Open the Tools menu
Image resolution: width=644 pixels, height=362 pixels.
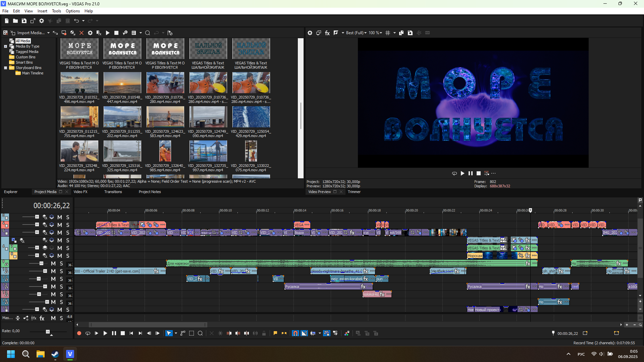tap(56, 11)
